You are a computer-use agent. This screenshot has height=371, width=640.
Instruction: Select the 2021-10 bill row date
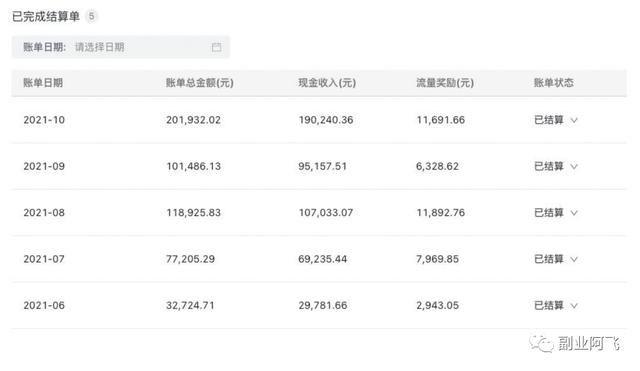pyautogui.click(x=44, y=120)
